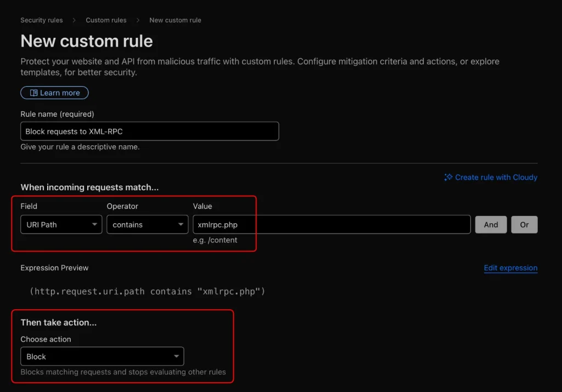Open the Edit expression link
562x392 pixels.
pyautogui.click(x=510, y=268)
